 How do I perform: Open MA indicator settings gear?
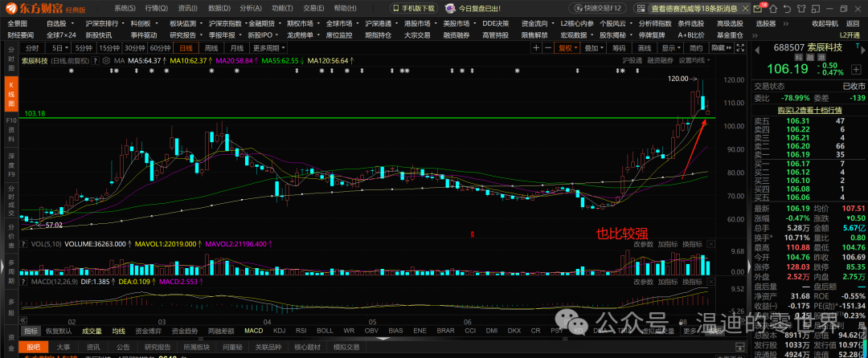pyautogui.click(x=108, y=61)
